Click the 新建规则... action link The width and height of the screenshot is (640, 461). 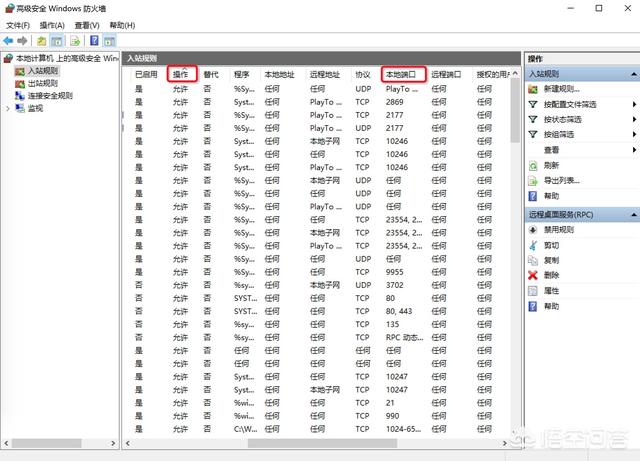coord(562,89)
